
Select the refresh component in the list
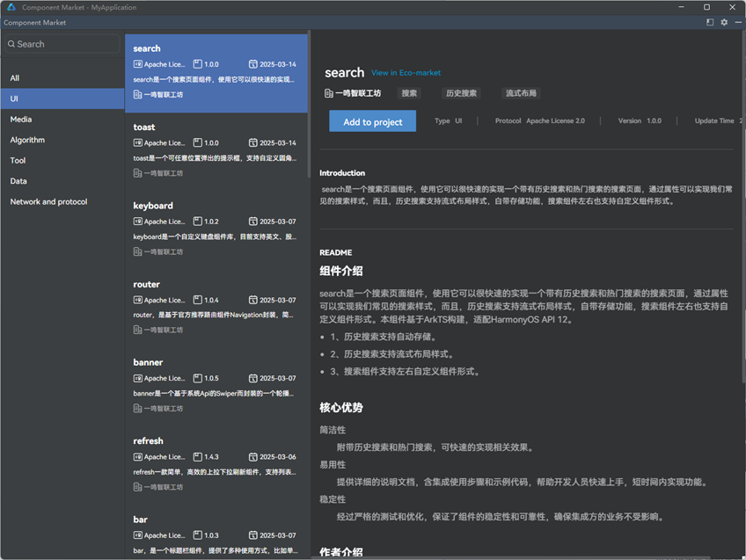click(216, 462)
